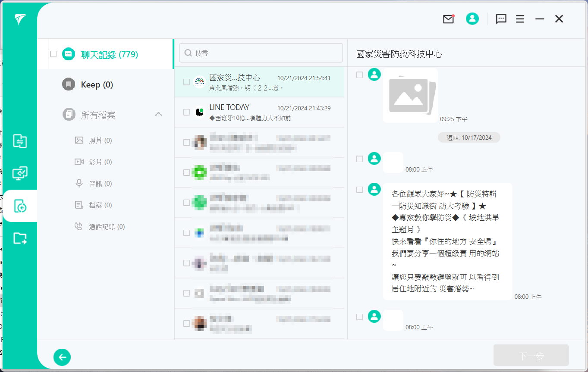This screenshot has height=372, width=588.
Task: Open the feedback chat bubble icon
Action: [x=501, y=19]
